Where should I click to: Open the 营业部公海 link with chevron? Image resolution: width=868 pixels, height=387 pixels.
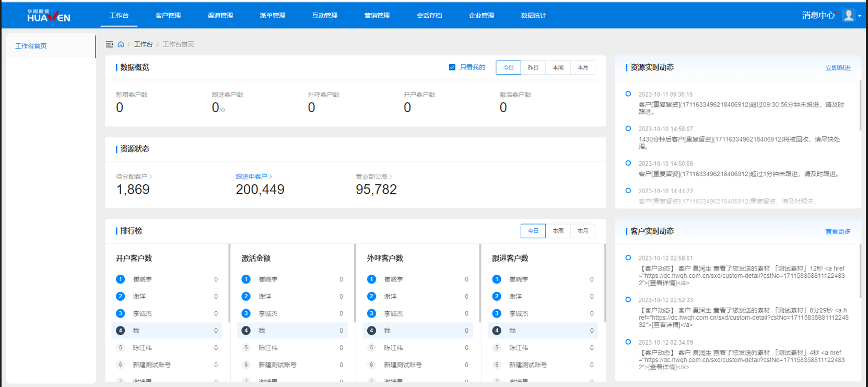(374, 177)
